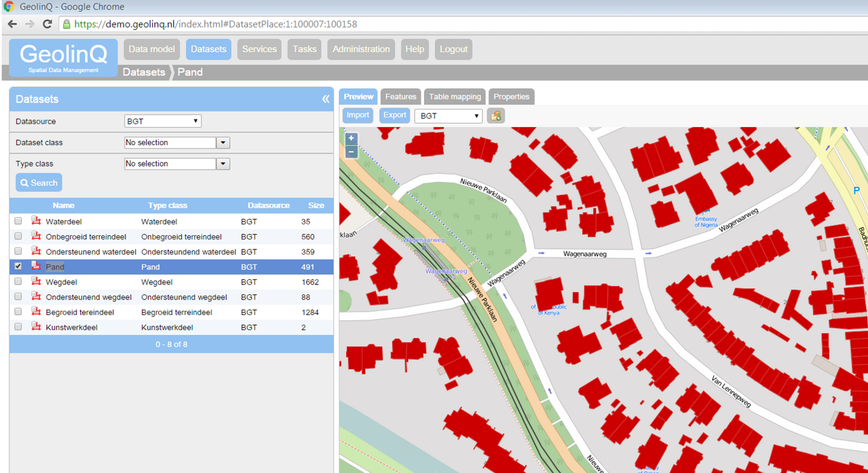Click the '0 - 8 of 8' pagination text
The height and width of the screenshot is (473, 868).
point(171,345)
